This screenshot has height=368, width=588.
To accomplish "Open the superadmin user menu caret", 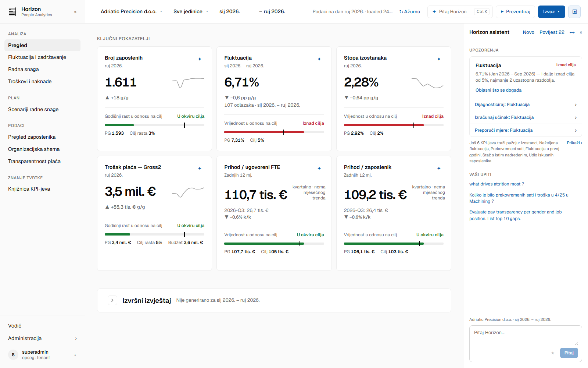I will (75, 355).
